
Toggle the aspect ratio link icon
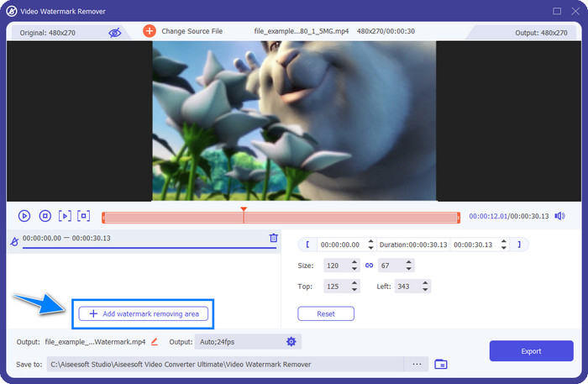click(369, 266)
